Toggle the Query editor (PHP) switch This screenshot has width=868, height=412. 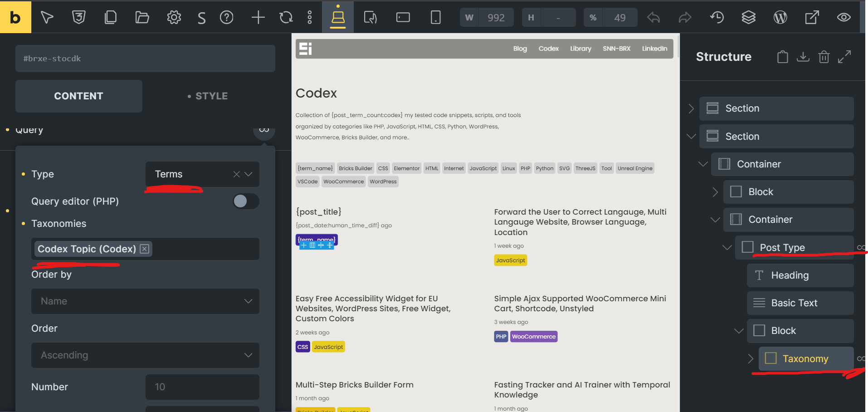tap(246, 201)
